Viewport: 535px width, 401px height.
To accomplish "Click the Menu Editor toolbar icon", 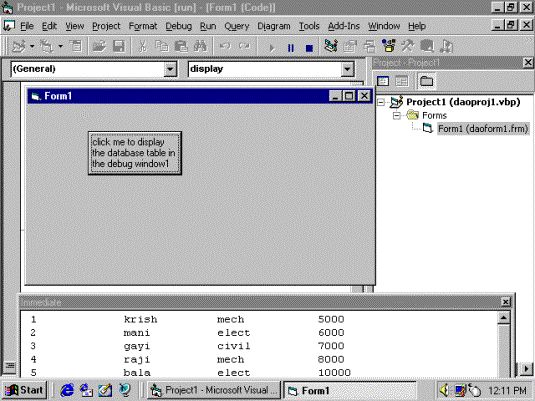I will tap(76, 46).
